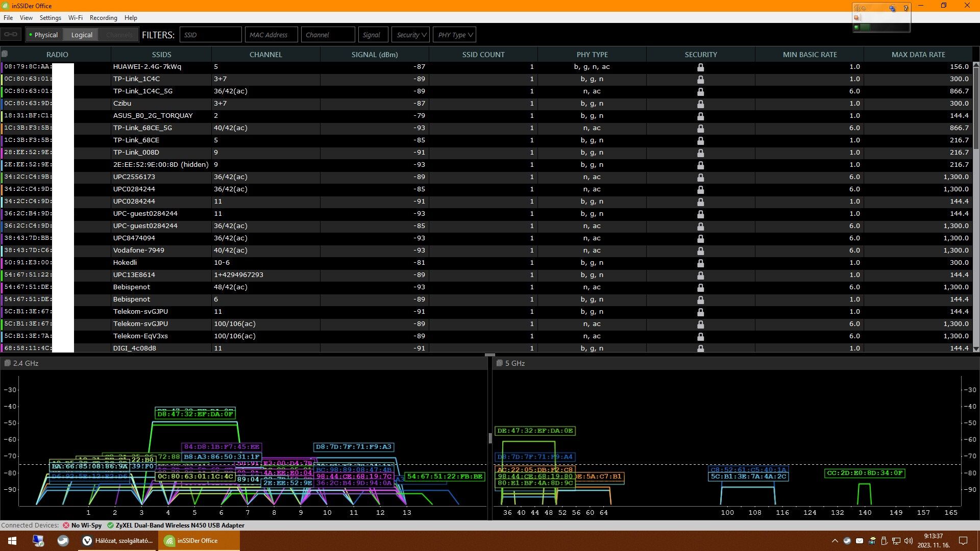Open the Settings menu
Screen dimensions: 980x551
coord(51,17)
